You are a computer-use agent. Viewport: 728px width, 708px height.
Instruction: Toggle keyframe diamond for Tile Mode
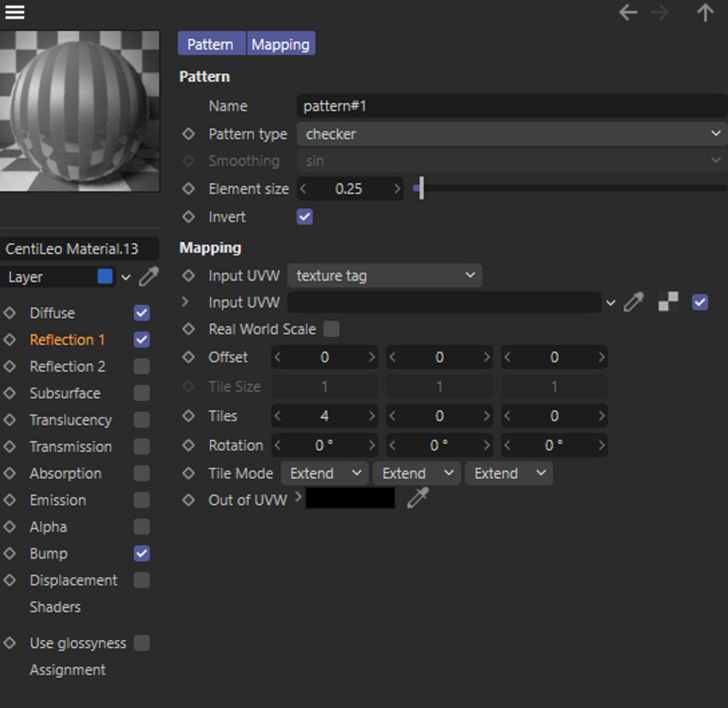(x=188, y=473)
